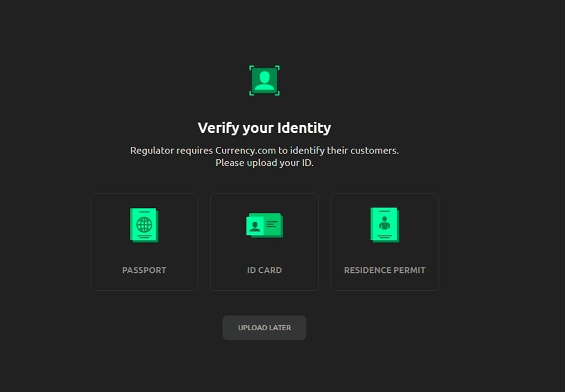Viewport: 565px width, 392px height.
Task: Click the text lines on the ID card icon
Action: coord(272,224)
